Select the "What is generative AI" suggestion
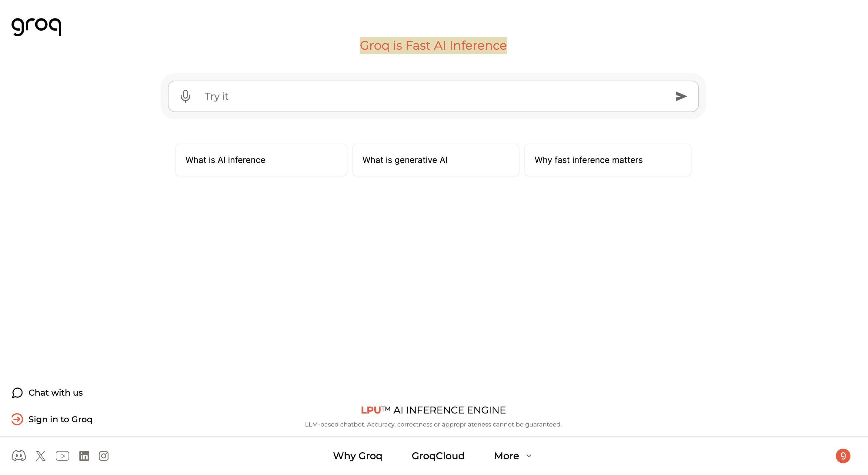The width and height of the screenshot is (868, 475). click(435, 160)
